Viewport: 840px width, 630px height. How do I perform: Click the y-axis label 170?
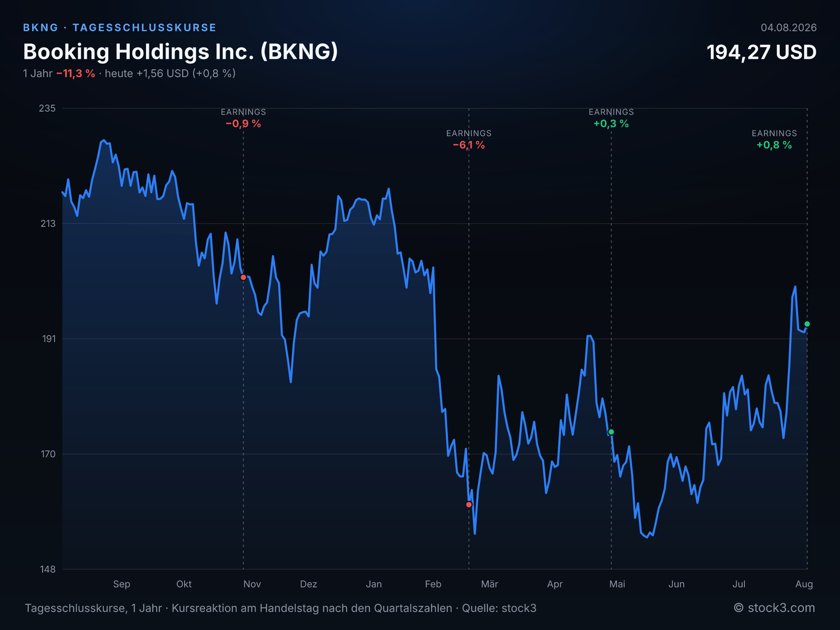48,454
